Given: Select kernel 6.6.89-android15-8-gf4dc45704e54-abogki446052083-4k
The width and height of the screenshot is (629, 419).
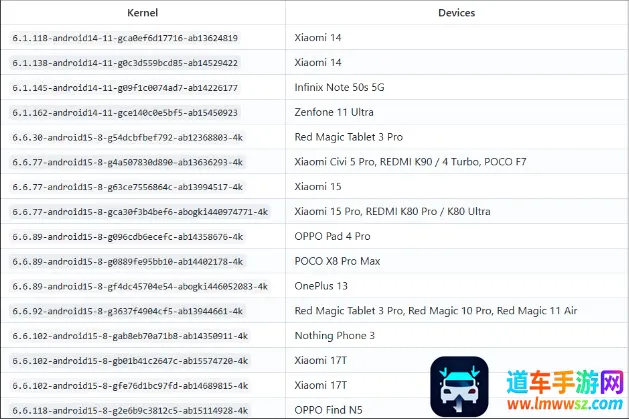Looking at the screenshot, I should click(140, 287).
